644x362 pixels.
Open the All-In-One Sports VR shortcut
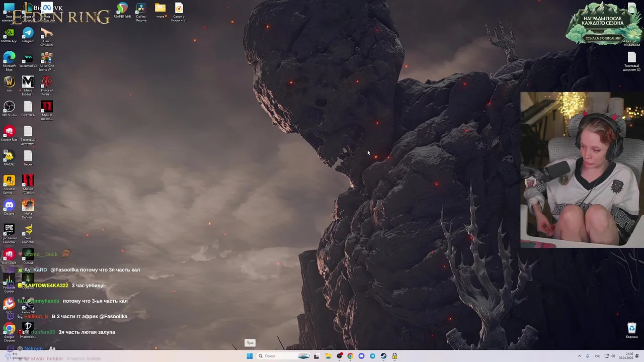[47, 61]
